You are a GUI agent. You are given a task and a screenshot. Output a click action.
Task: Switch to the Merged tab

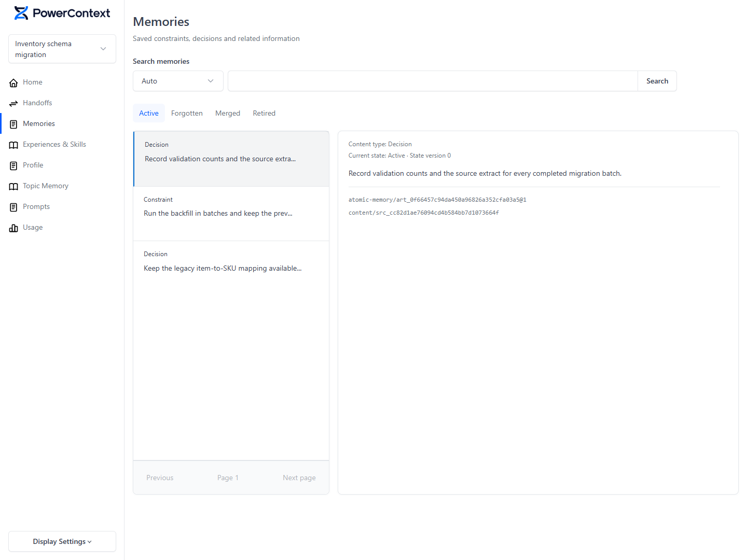click(x=228, y=113)
